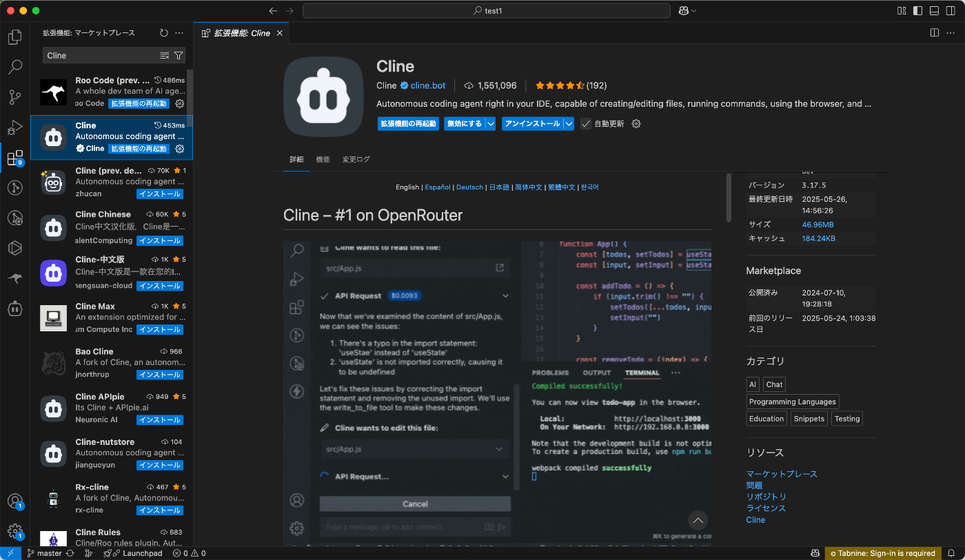965x560 pixels.
Task: Open Copilot dropdown chevron in title bar
Action: tap(693, 10)
